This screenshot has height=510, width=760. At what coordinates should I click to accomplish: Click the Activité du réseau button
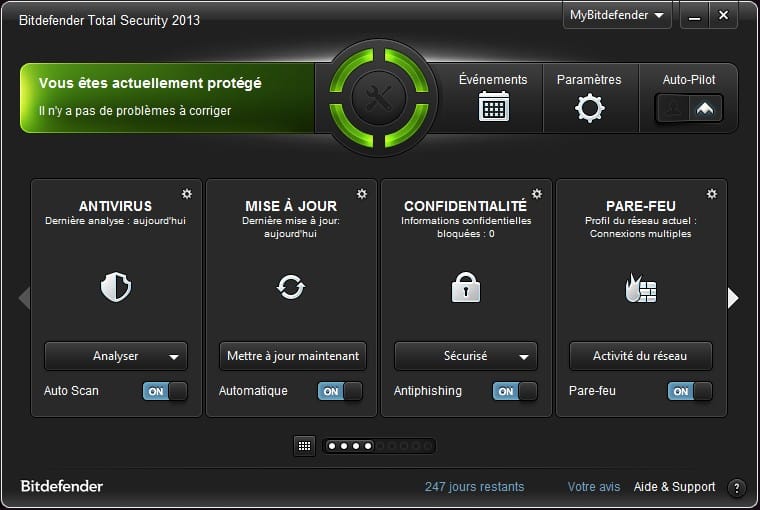[x=640, y=356]
